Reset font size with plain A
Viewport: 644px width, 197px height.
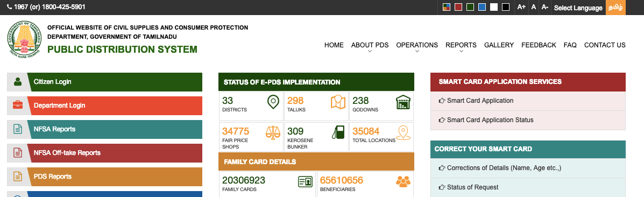pos(534,7)
